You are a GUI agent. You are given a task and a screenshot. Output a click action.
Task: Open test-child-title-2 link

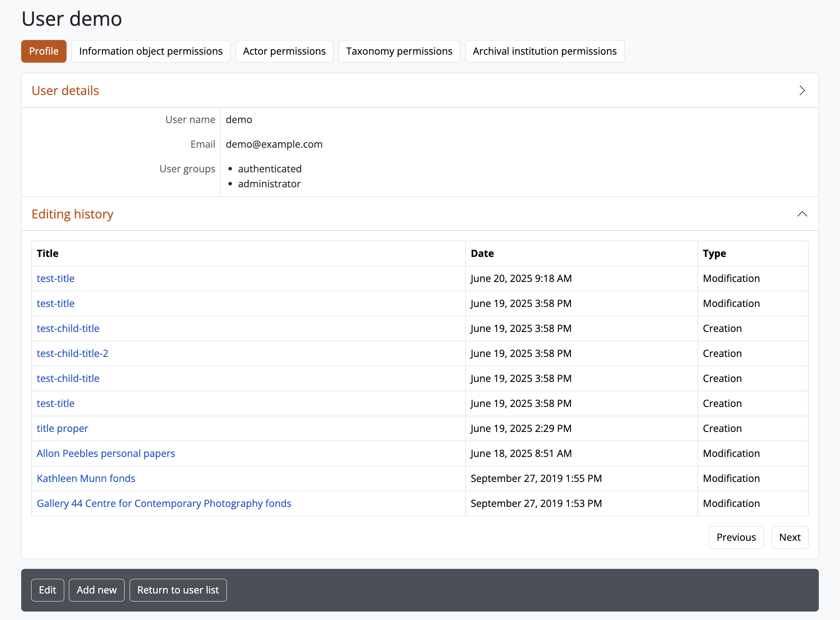click(x=72, y=353)
